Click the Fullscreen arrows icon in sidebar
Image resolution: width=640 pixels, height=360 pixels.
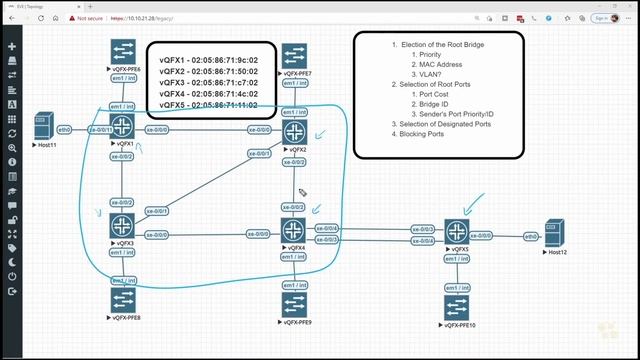12,234
